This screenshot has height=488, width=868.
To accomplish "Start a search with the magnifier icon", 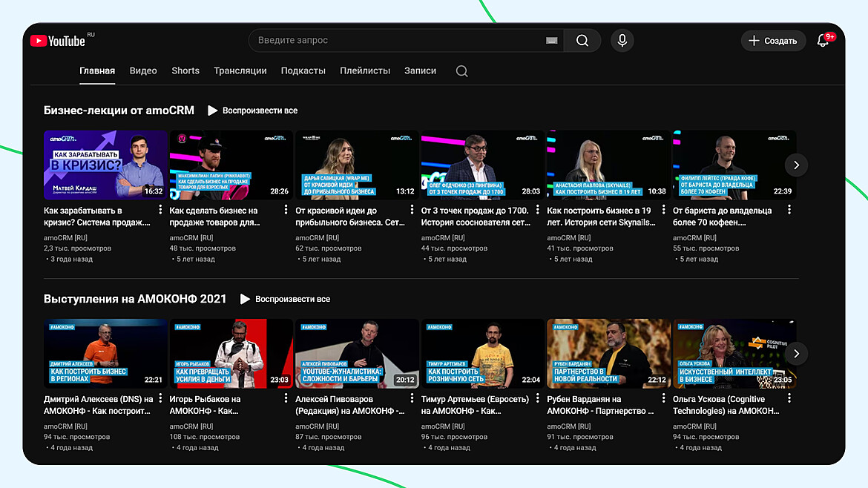I will (x=582, y=40).
